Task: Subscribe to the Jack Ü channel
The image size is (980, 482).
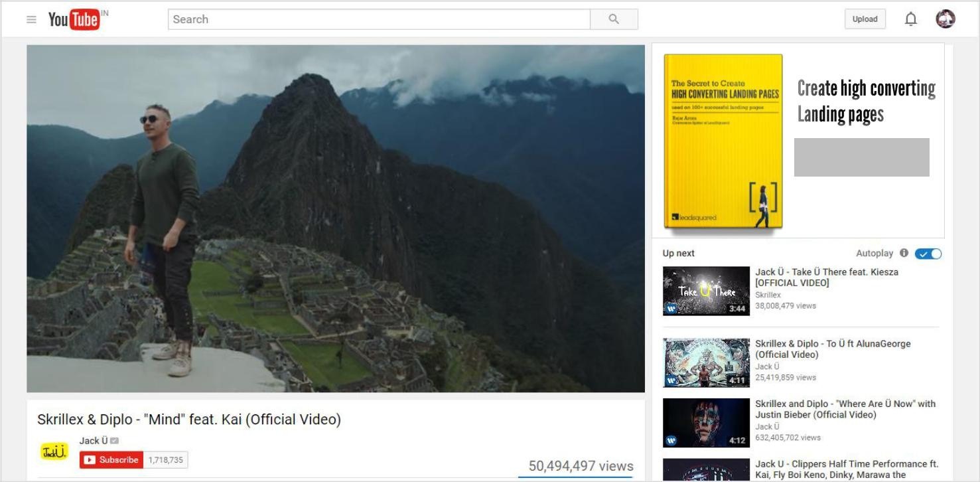Action: tap(111, 460)
